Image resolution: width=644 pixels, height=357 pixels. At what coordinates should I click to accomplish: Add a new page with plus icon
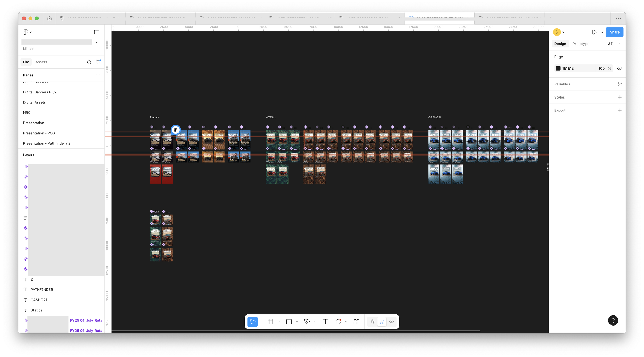coord(98,75)
